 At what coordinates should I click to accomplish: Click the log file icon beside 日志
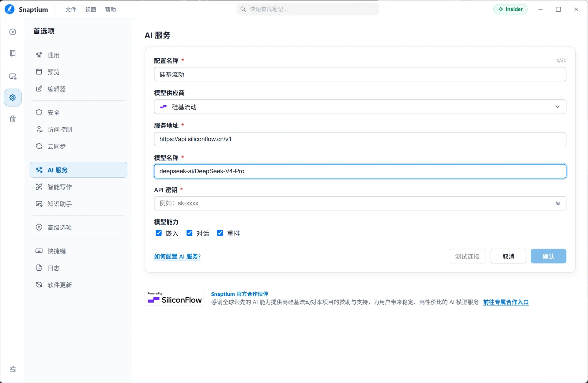39,268
